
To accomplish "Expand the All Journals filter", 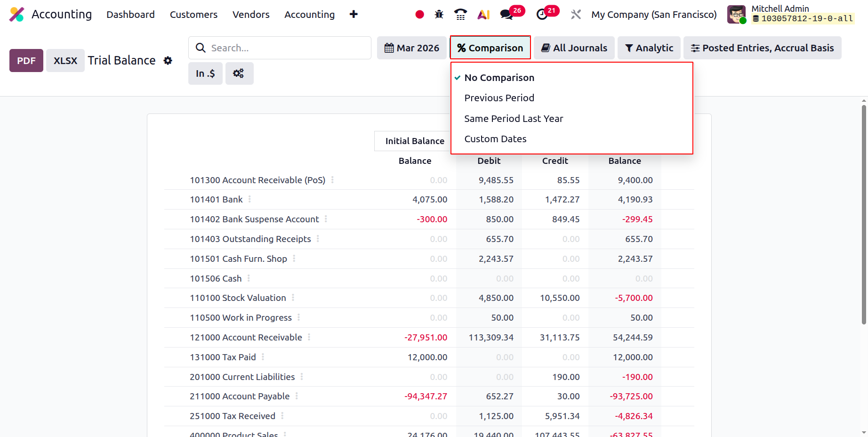I will (574, 48).
